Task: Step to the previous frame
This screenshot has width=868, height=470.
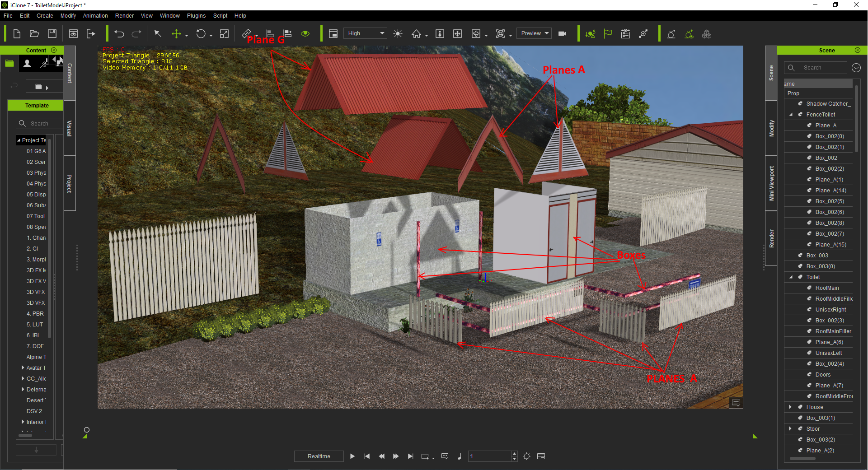Action: pos(382,456)
